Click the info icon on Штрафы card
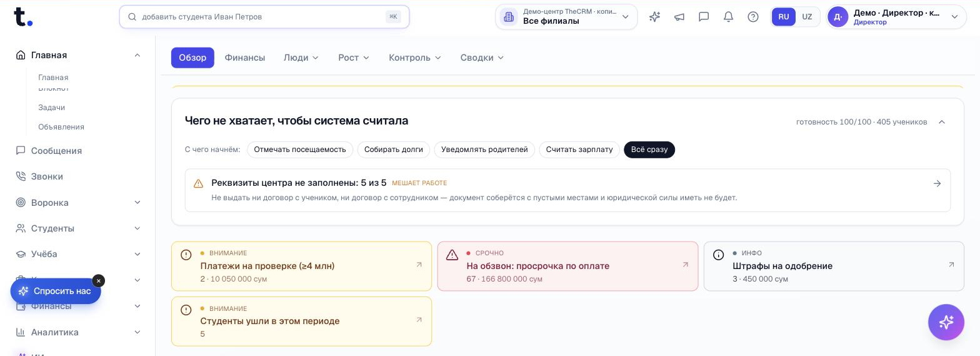980x356 pixels. point(719,255)
